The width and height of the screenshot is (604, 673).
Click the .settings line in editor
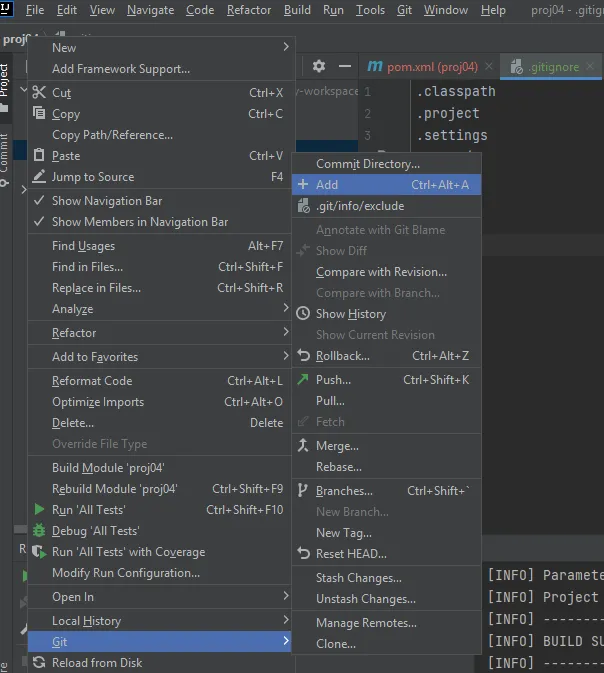pyautogui.click(x=452, y=135)
